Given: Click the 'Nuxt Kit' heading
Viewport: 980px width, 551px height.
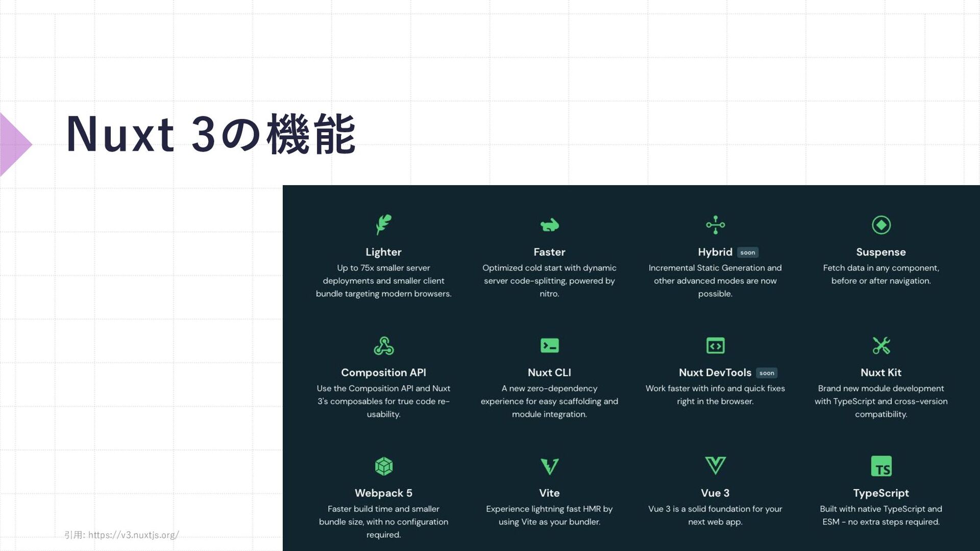Looking at the screenshot, I should (x=881, y=372).
